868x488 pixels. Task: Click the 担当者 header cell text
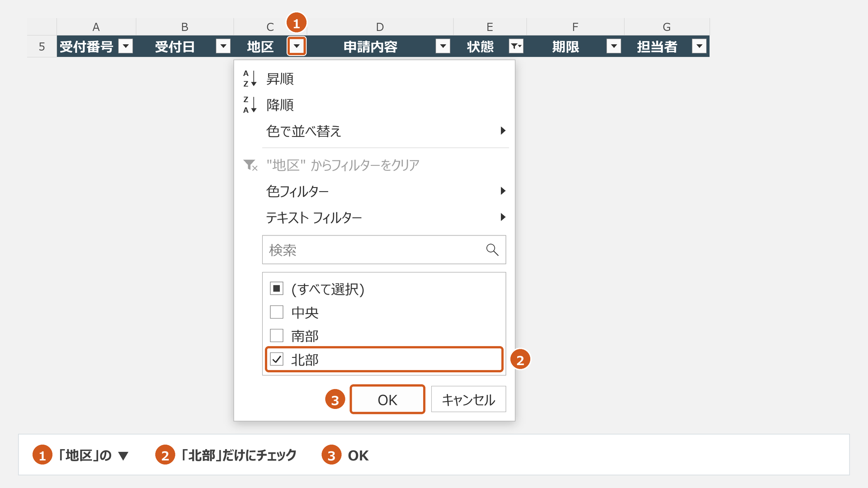click(x=657, y=47)
